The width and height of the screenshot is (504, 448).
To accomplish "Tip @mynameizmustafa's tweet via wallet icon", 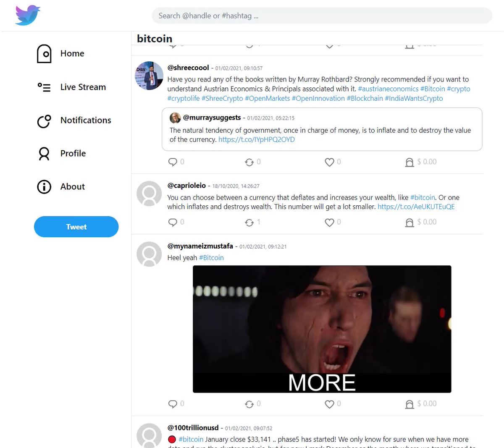I will [x=409, y=404].
